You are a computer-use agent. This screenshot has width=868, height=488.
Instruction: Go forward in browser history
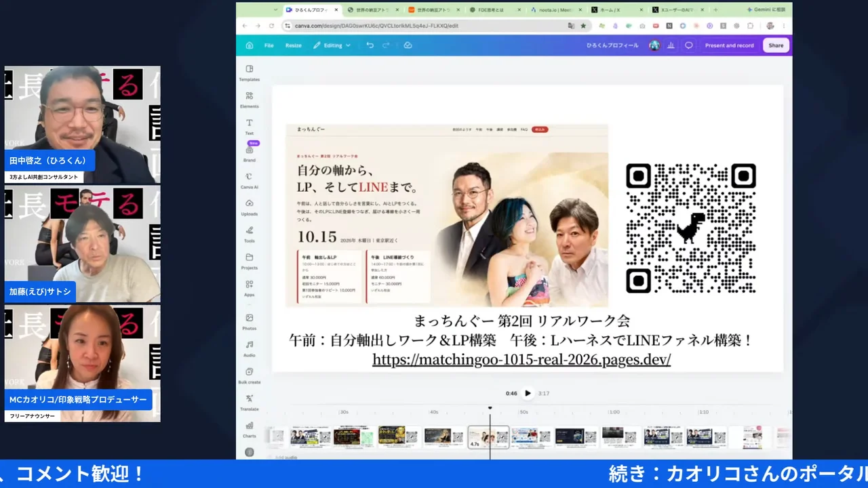point(258,26)
